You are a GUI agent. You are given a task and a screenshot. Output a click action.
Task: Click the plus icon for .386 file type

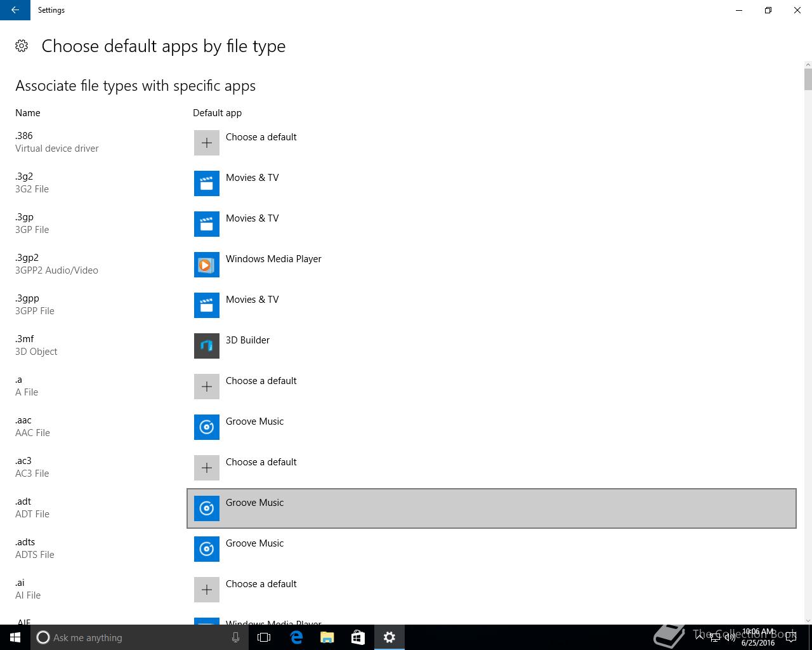(x=207, y=143)
